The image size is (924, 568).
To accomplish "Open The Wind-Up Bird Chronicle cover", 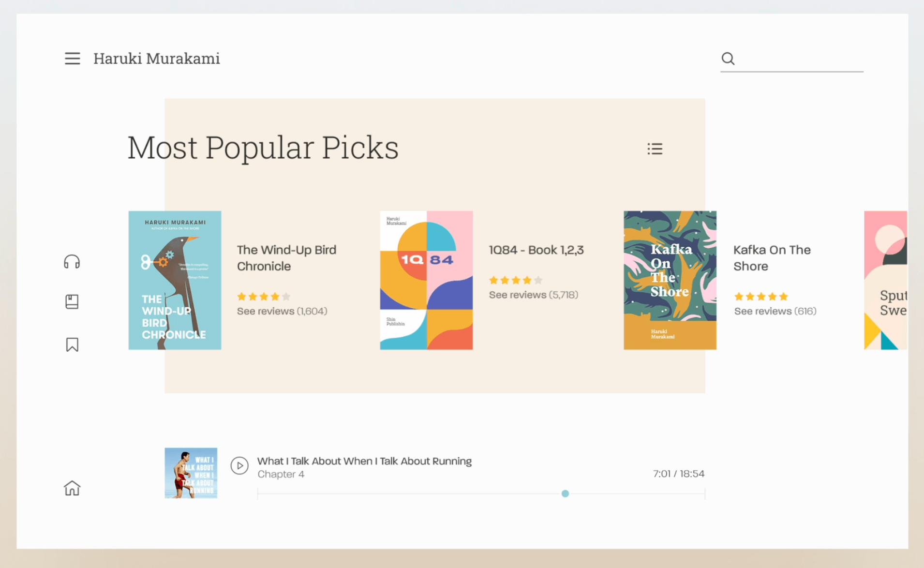I will click(175, 280).
